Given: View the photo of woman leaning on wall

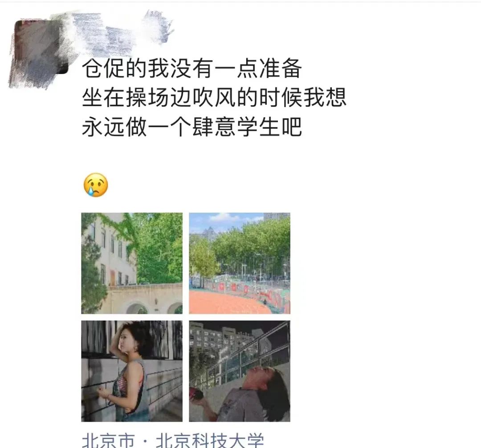Looking at the screenshot, I should click(x=132, y=371).
